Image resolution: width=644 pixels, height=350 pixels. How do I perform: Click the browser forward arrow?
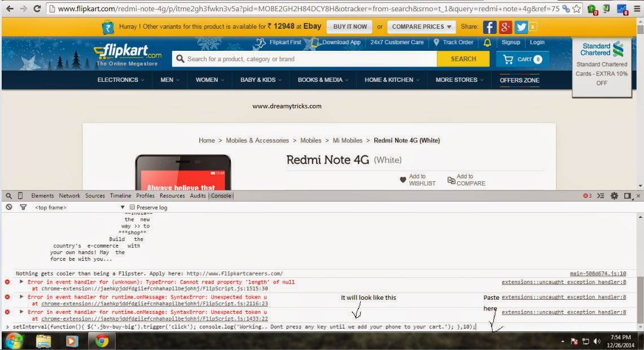(x=23, y=8)
